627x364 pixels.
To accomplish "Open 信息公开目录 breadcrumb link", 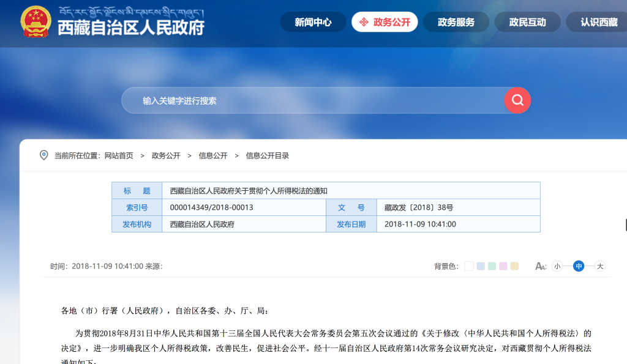I will 268,155.
